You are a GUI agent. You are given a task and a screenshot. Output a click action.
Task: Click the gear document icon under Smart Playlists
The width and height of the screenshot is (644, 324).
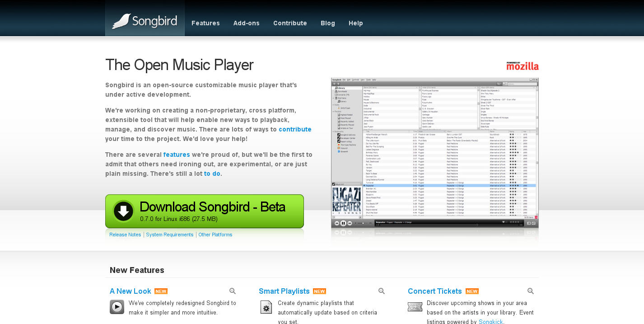266,307
